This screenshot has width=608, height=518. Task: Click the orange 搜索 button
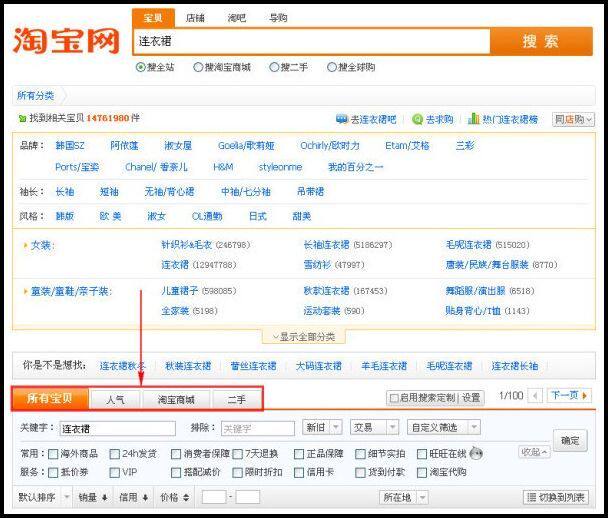(x=541, y=41)
